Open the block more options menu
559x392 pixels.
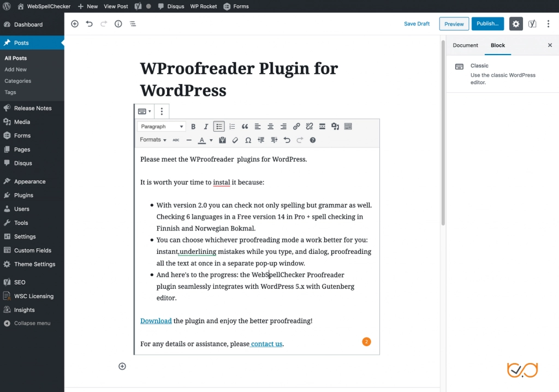point(162,111)
